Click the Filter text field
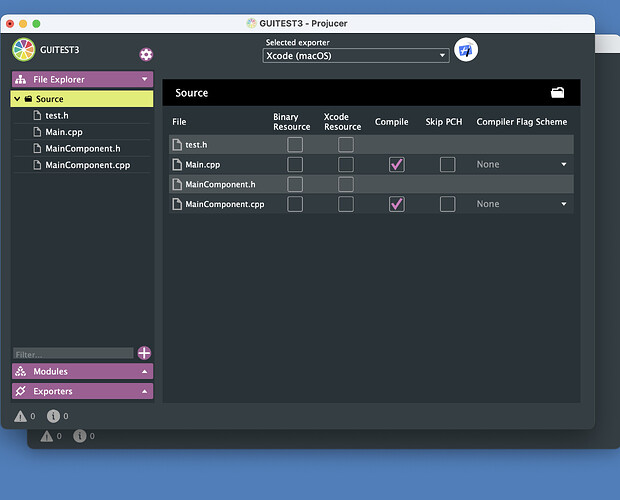620x500 pixels. tap(73, 353)
